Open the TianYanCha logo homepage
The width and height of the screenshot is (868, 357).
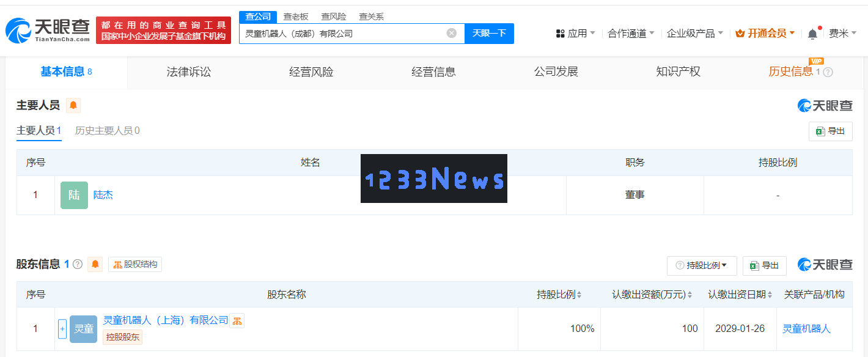click(x=48, y=30)
